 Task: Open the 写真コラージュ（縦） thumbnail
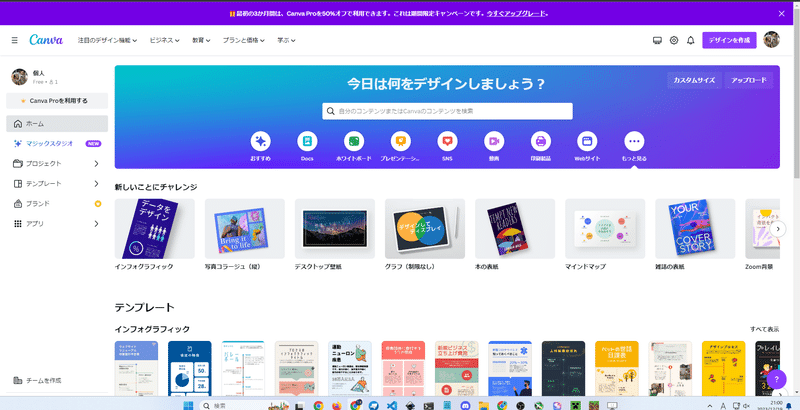coord(244,229)
